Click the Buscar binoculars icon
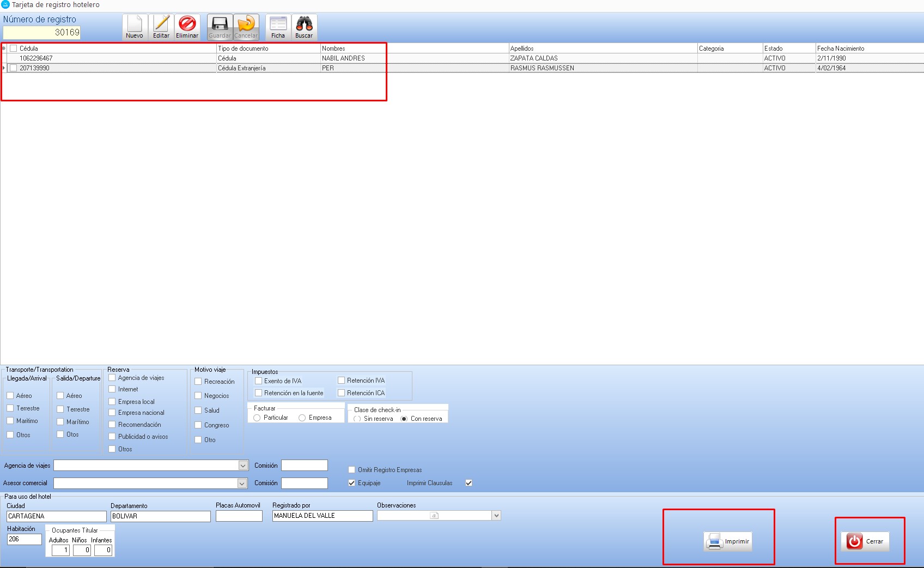Viewport: 924px width, 568px height. (304, 25)
